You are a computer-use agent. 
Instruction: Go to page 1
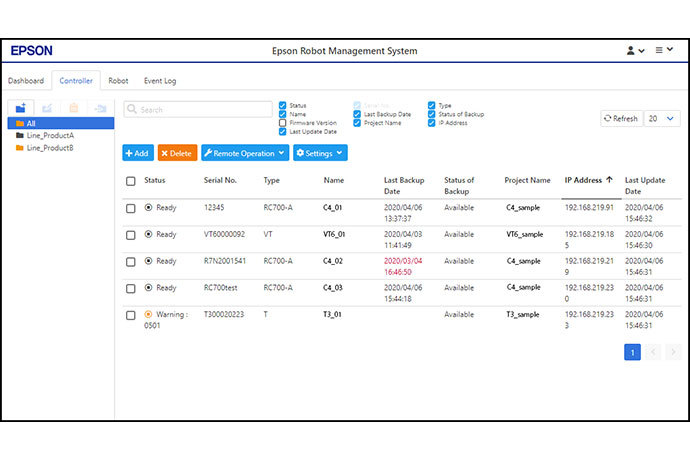click(x=632, y=352)
